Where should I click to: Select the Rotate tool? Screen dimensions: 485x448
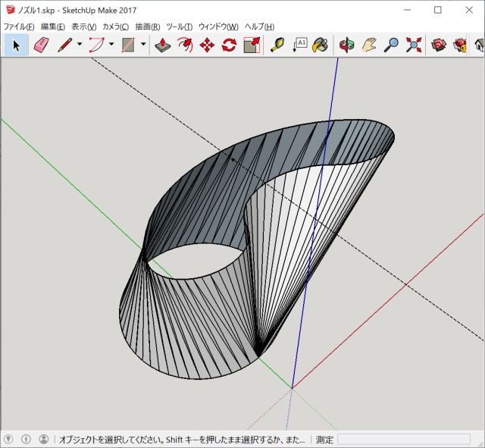point(228,45)
